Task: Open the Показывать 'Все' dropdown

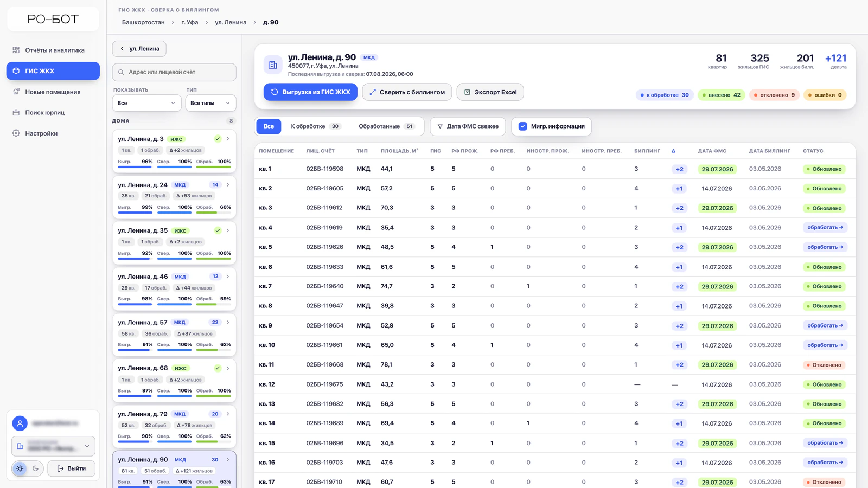Action: point(146,103)
